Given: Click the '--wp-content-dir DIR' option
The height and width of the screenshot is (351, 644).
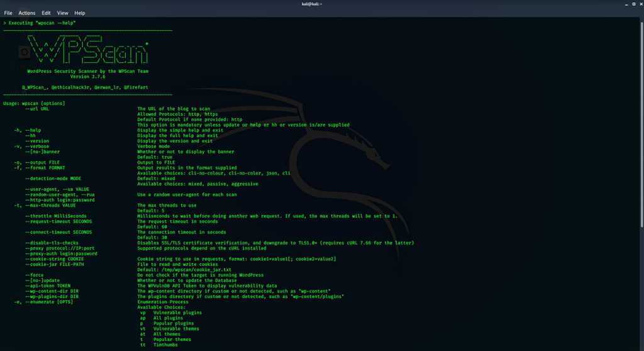Looking at the screenshot, I should [x=52, y=291].
